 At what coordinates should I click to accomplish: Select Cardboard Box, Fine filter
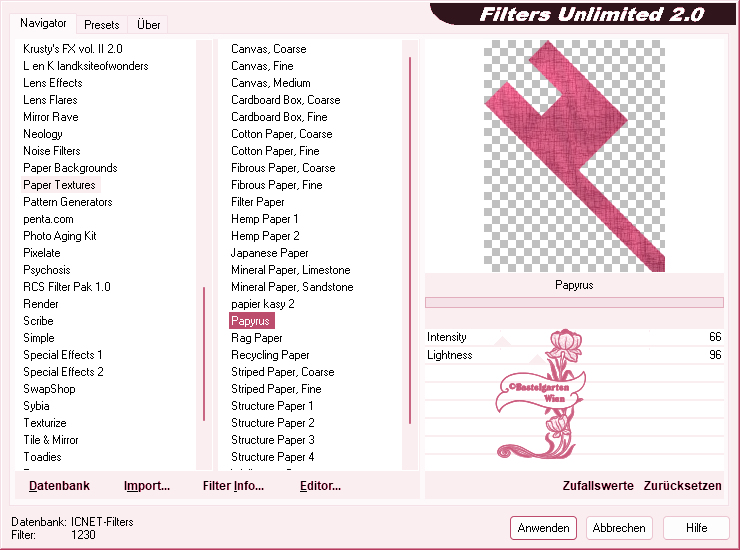pyautogui.click(x=279, y=117)
